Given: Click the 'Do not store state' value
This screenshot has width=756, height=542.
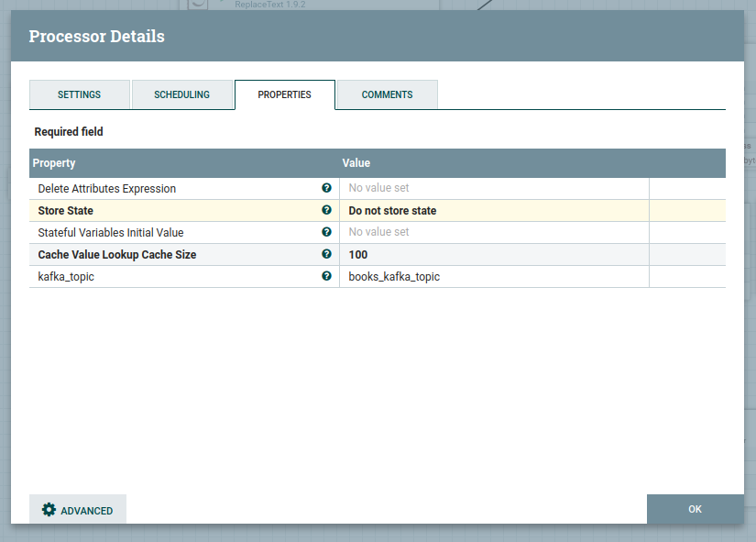Looking at the screenshot, I should [x=392, y=211].
